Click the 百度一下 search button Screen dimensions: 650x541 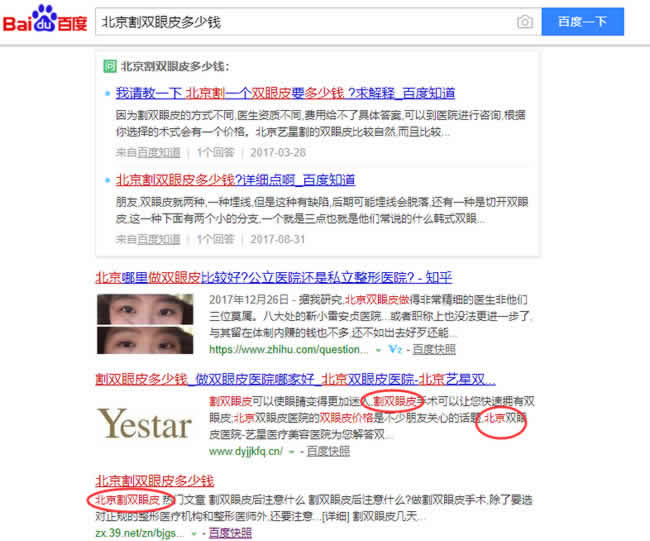click(x=582, y=22)
